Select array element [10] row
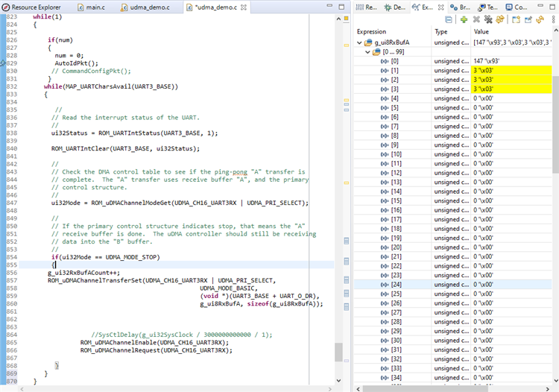559x392 pixels. 452,154
